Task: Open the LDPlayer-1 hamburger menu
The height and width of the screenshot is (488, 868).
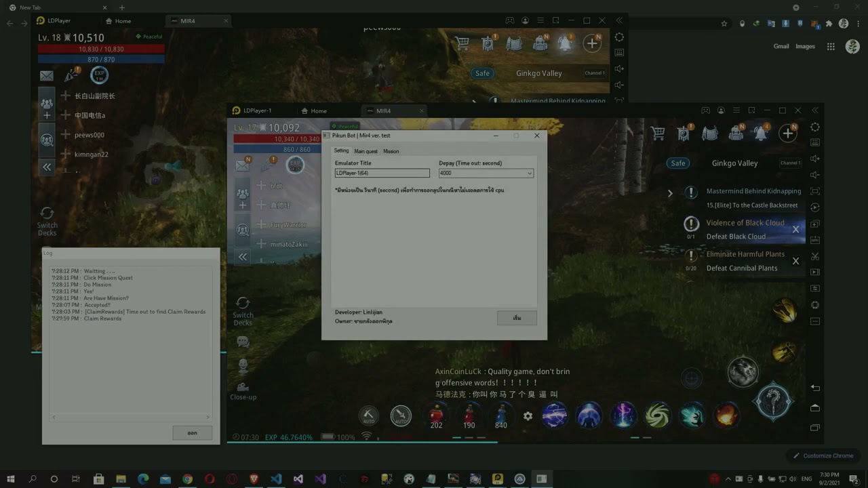Action: [736, 110]
